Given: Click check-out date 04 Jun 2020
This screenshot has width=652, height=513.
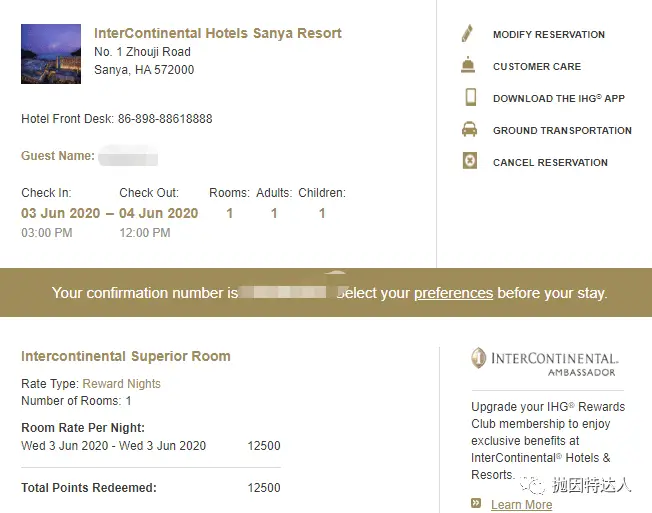Looking at the screenshot, I should coord(158,213).
